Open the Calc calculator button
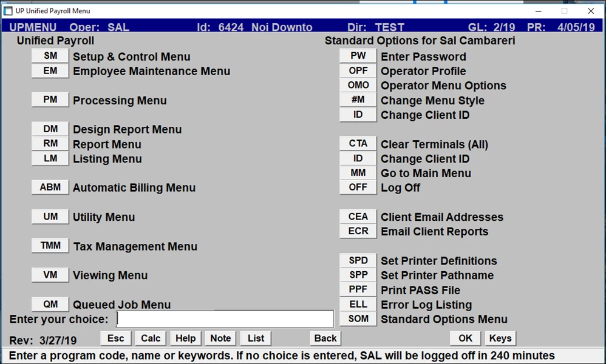 pos(151,339)
